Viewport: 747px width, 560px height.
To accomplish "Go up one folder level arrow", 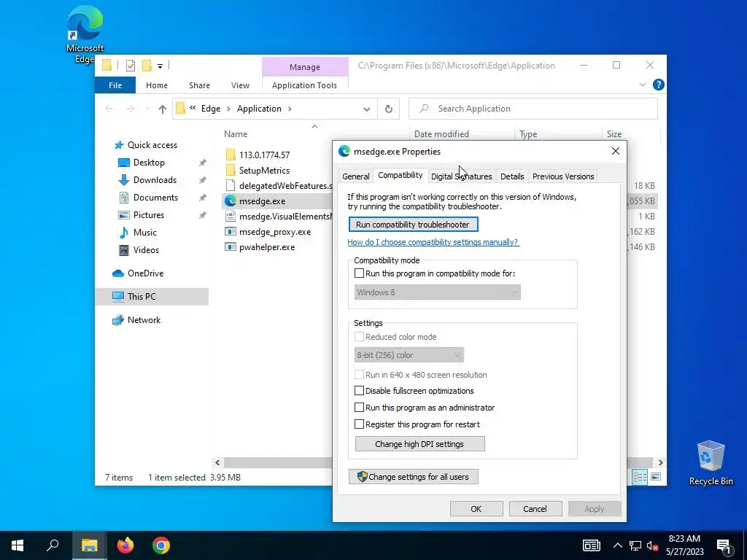I will (x=163, y=109).
